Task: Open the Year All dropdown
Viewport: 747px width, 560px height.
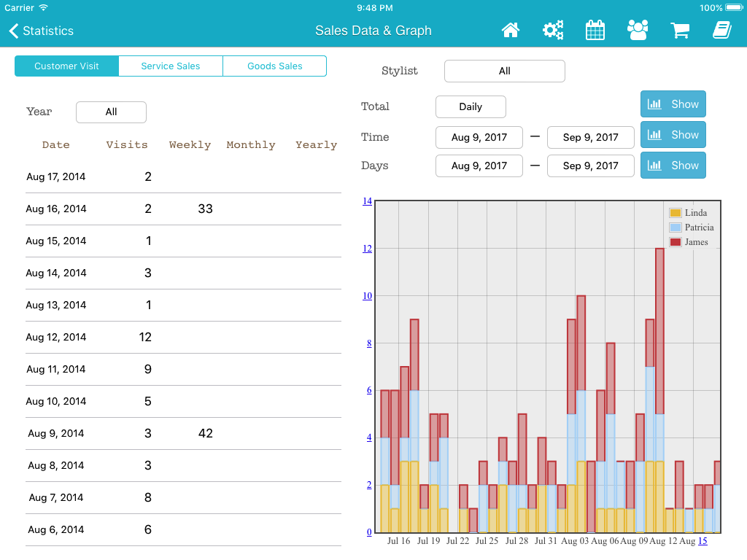Action: pos(111,112)
